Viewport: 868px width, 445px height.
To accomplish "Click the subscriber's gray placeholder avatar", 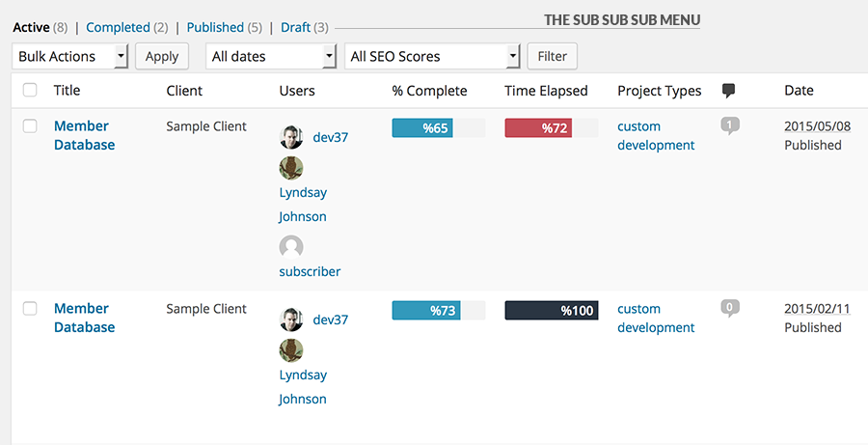I will tap(291, 247).
